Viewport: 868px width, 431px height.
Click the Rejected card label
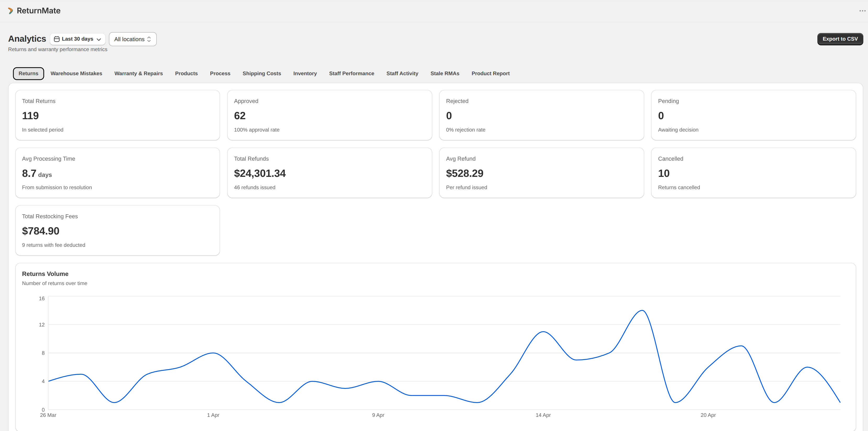pyautogui.click(x=457, y=101)
